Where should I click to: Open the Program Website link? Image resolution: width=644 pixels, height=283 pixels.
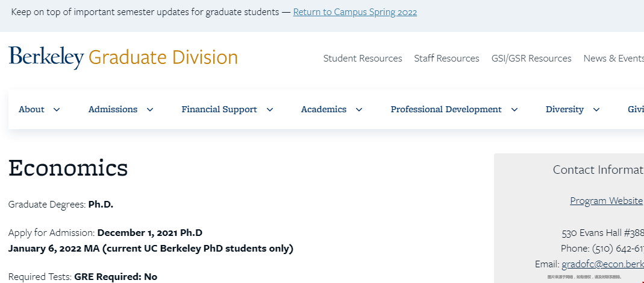point(606,201)
